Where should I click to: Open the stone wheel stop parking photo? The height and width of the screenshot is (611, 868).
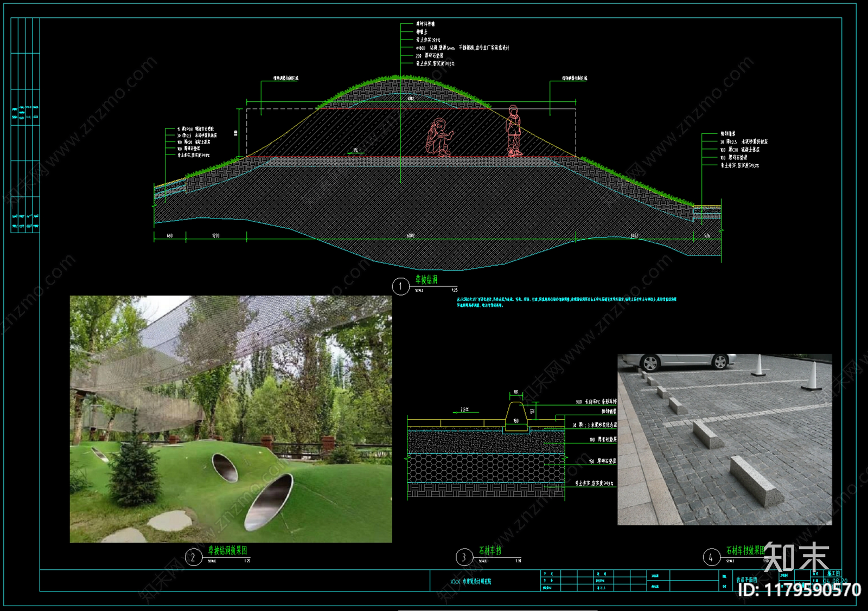point(724,439)
